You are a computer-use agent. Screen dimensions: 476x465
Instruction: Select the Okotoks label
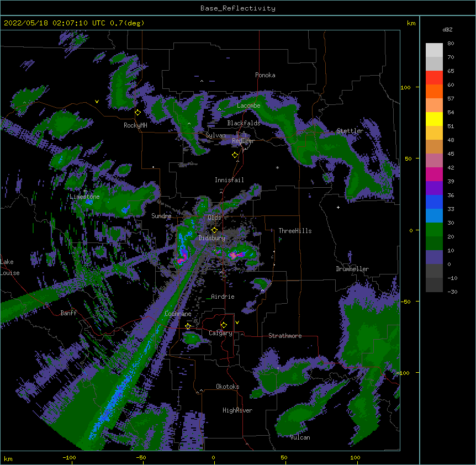pyautogui.click(x=228, y=387)
